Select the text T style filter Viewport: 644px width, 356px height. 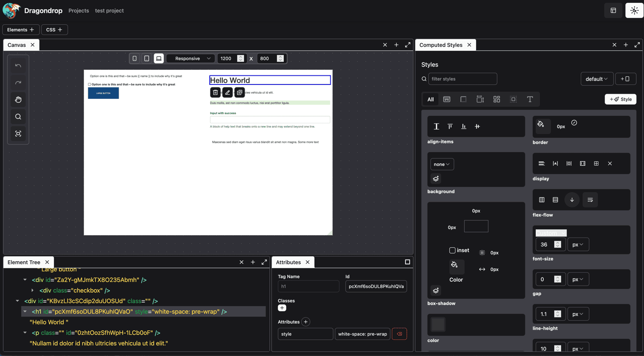(x=530, y=99)
